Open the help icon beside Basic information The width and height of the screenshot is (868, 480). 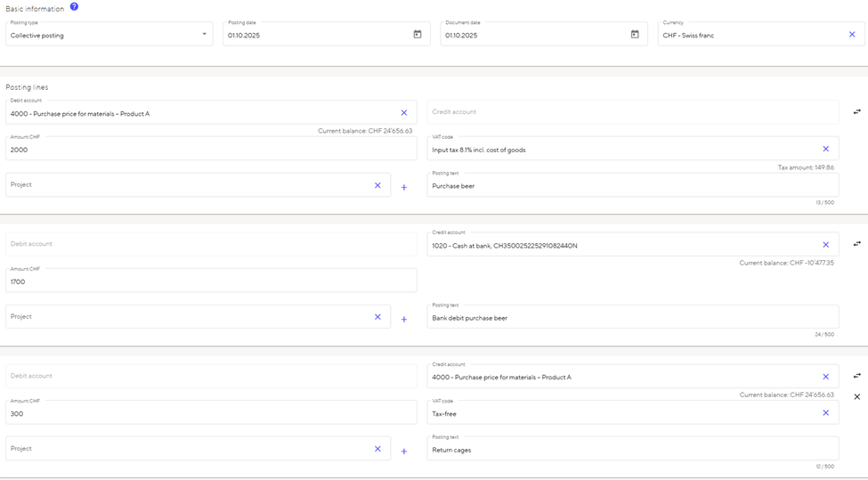tap(74, 7)
